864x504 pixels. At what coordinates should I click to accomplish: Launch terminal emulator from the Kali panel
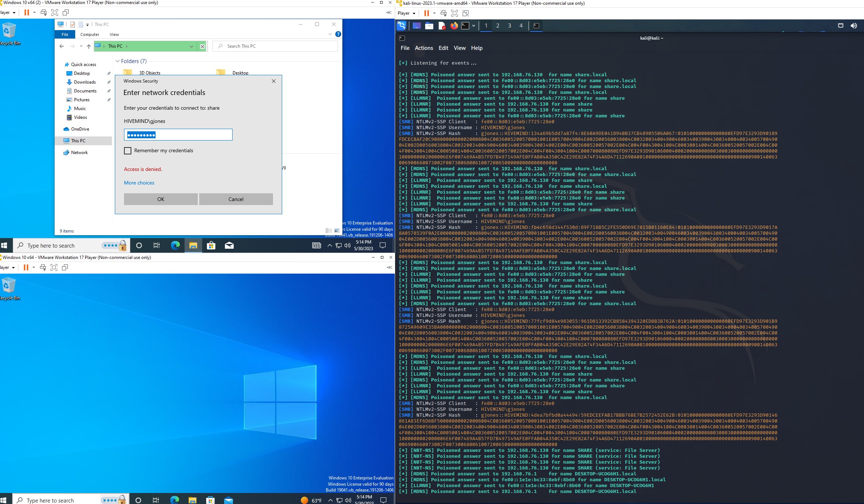click(x=465, y=26)
